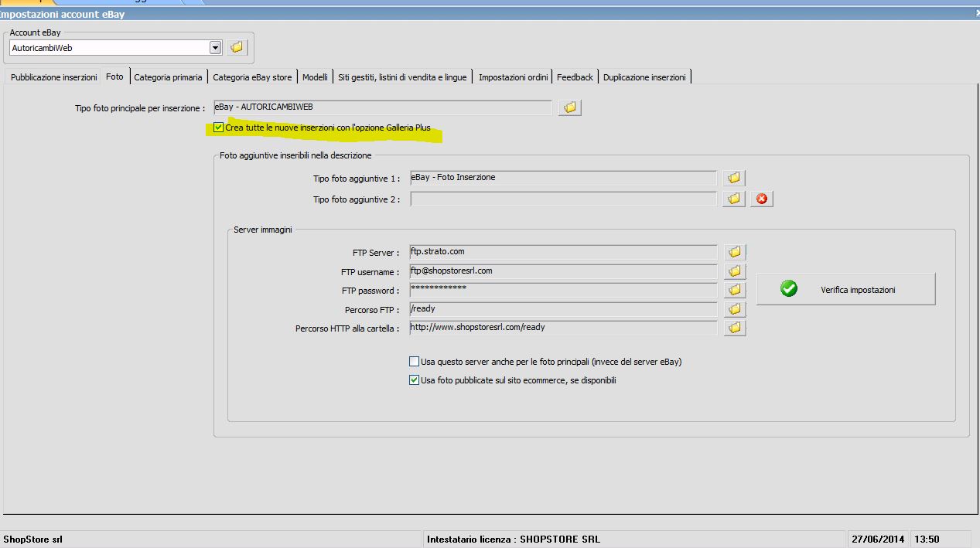The width and height of the screenshot is (980, 548).
Task: Open the Feedback tab
Action: [x=575, y=77]
